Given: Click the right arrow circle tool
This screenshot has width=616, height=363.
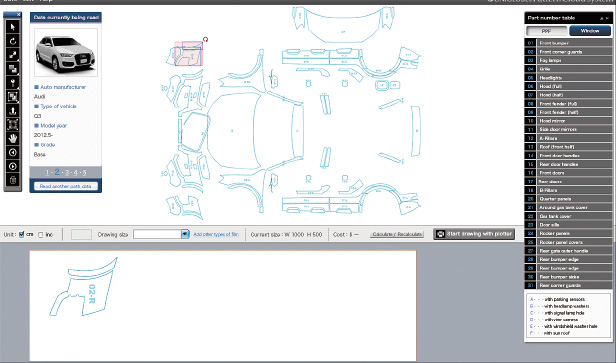Looking at the screenshot, I should click(x=13, y=167).
